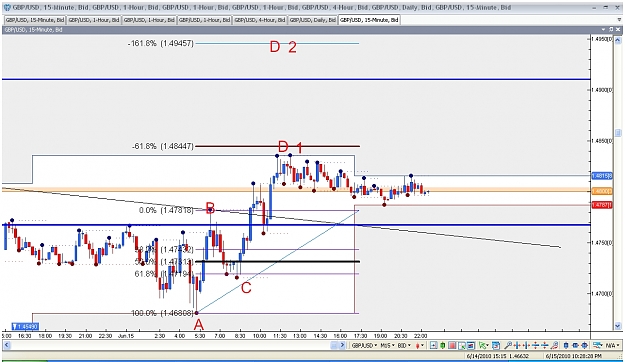Select the magnifier zoom tool
This screenshot has width=625, height=362.
point(508,345)
